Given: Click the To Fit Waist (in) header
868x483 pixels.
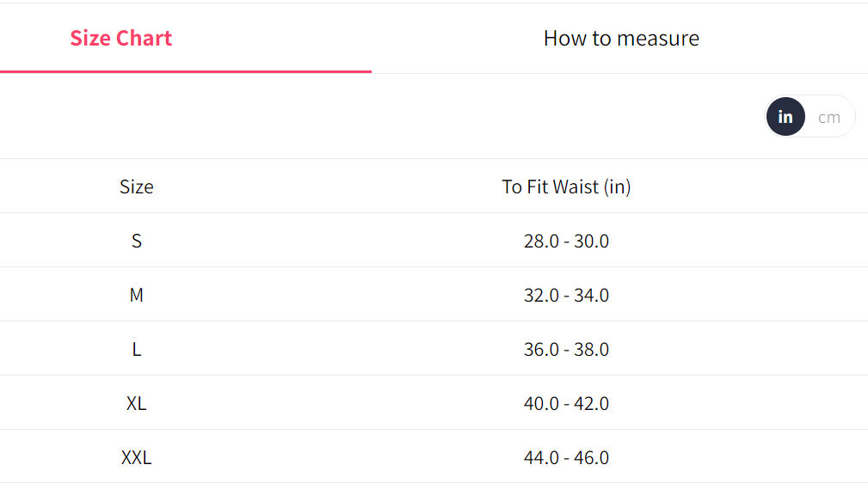Looking at the screenshot, I should pos(566,186).
